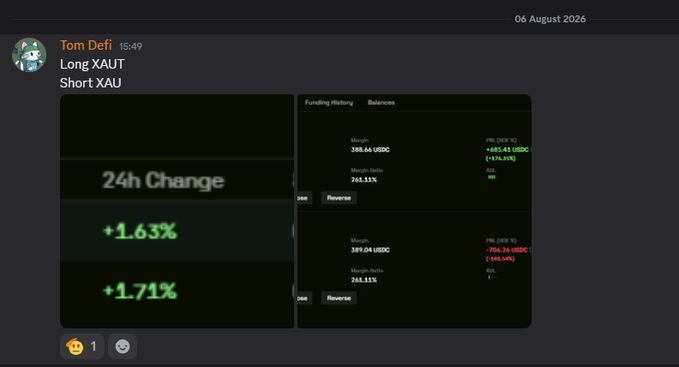This screenshot has width=679, height=367.
Task: Click the +1.71% change value
Action: click(x=140, y=291)
